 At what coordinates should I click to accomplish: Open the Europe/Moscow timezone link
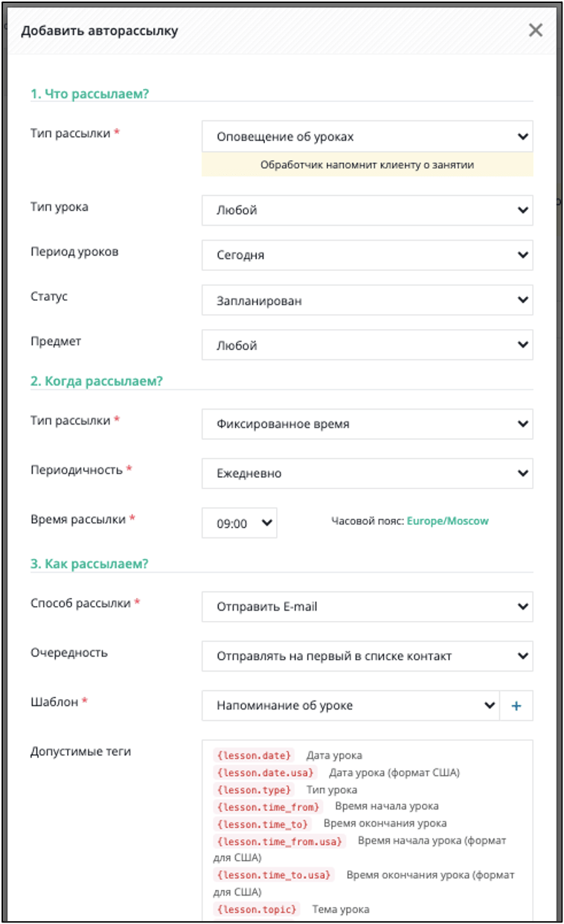(447, 521)
